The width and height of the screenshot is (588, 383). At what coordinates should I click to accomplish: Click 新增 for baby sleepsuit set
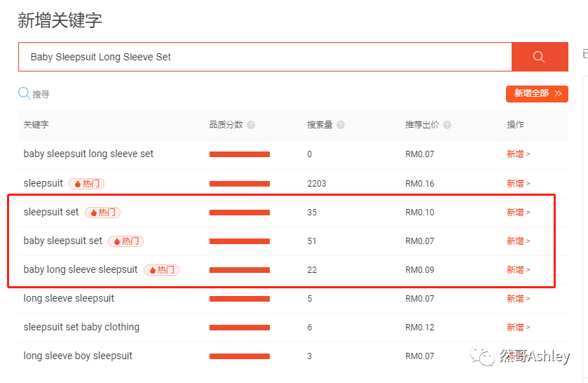(x=518, y=241)
